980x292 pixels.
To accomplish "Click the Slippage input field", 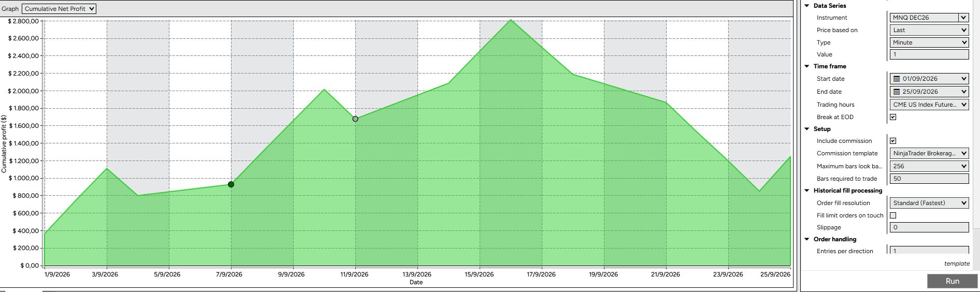I will click(929, 227).
